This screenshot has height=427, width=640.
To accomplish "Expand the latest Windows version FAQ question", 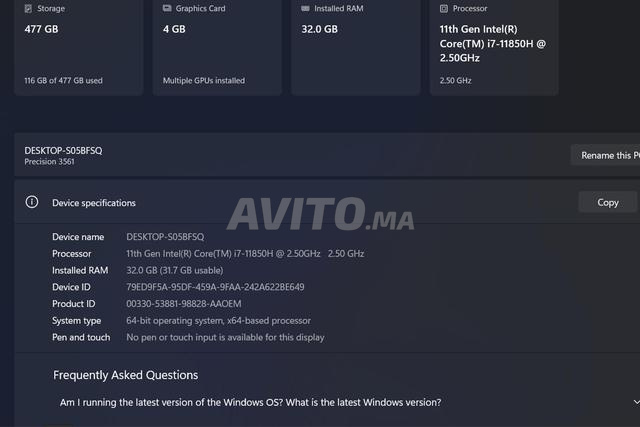I will (x=250, y=402).
